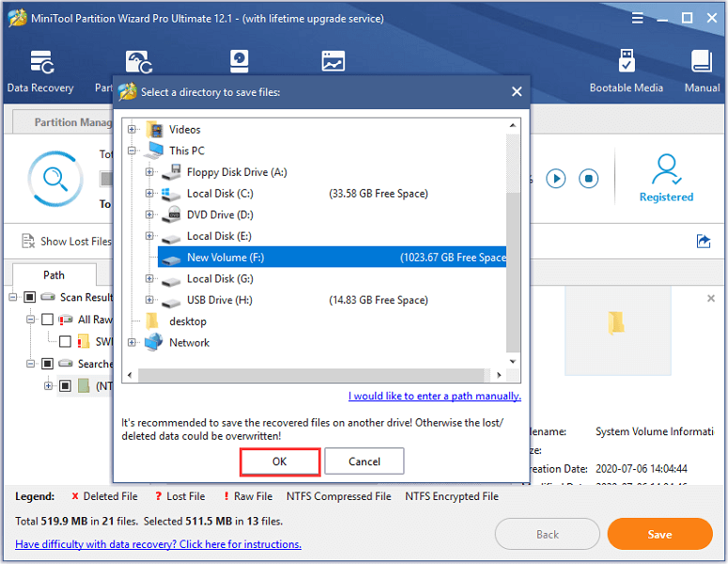The image size is (728, 564).
Task: Open the hamburger menu in title bar
Action: [x=637, y=18]
